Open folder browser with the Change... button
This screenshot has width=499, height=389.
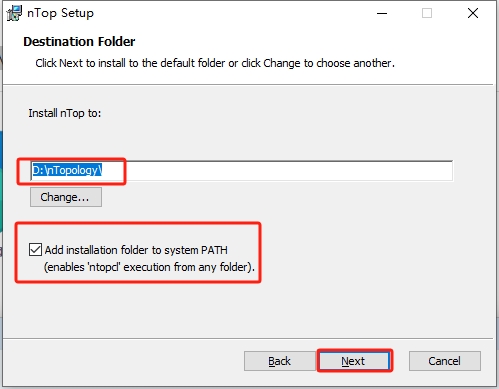(x=66, y=197)
